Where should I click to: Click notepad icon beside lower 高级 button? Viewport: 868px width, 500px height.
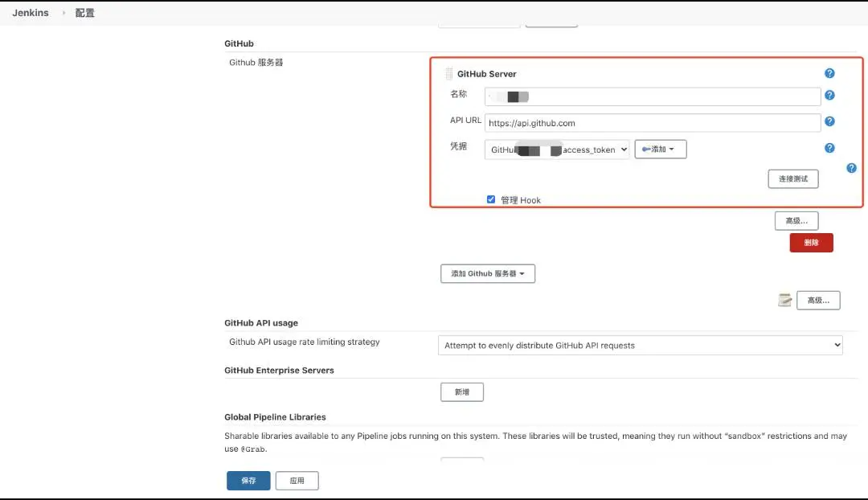tap(785, 300)
